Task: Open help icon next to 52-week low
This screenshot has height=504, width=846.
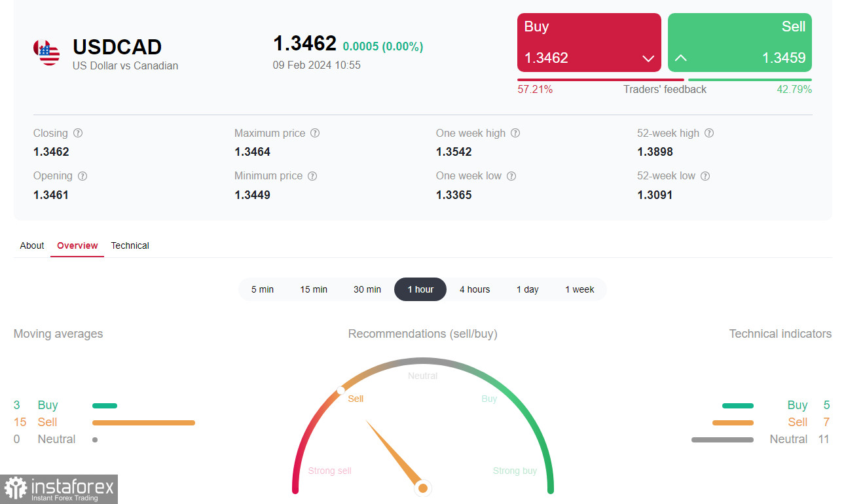Action: (x=705, y=176)
